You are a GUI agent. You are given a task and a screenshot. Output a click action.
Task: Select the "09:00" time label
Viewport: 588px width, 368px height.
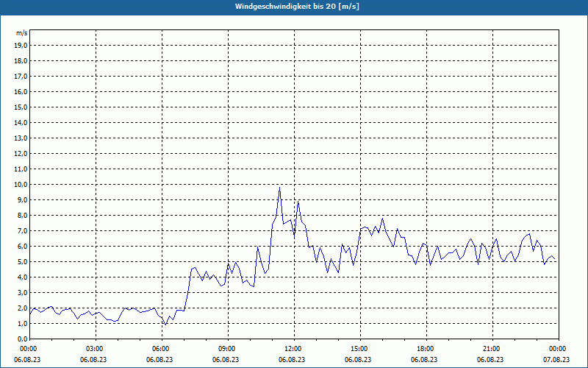pyautogui.click(x=228, y=349)
